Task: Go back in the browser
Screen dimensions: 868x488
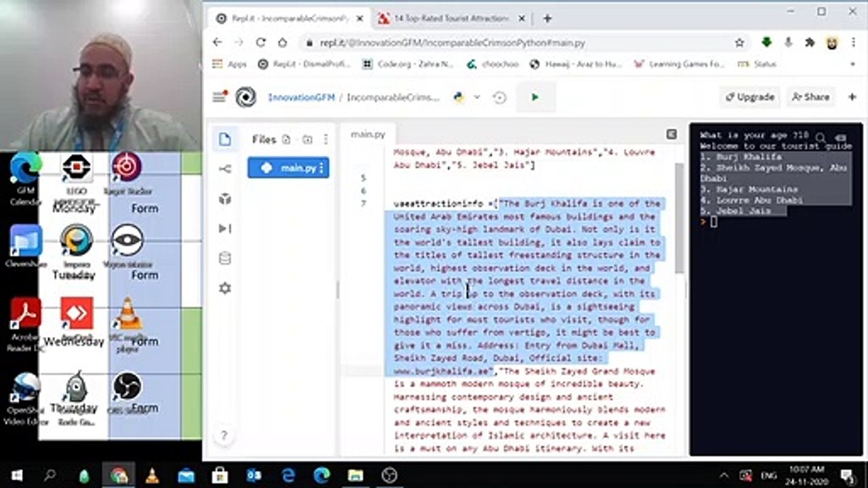Action: tap(217, 42)
